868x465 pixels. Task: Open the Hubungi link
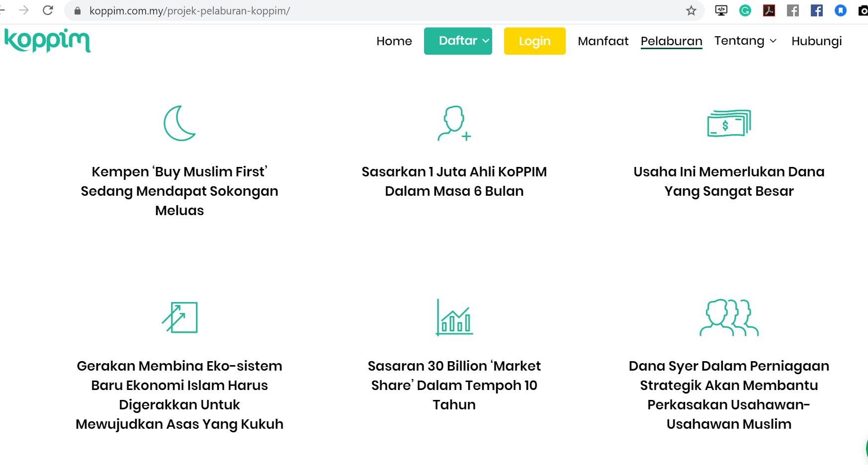(816, 41)
